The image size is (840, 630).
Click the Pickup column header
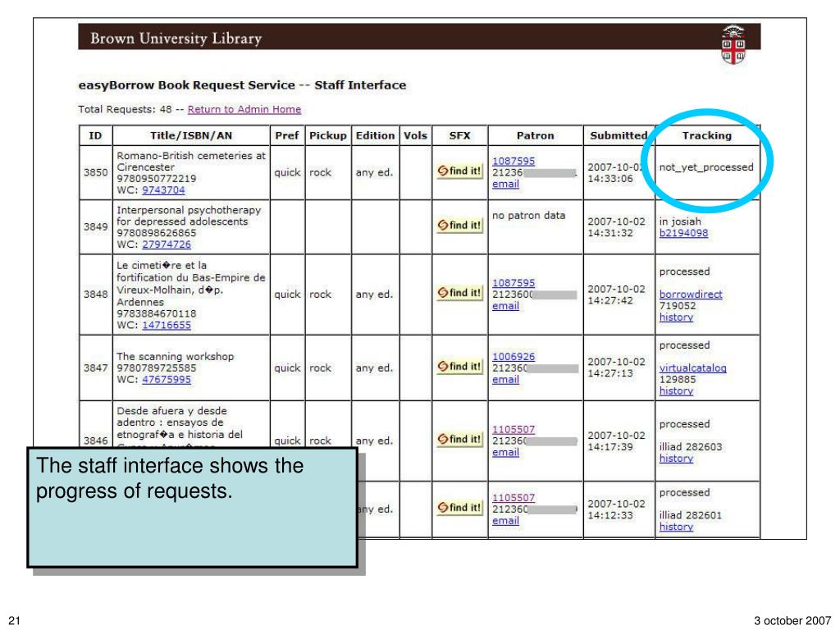328,135
